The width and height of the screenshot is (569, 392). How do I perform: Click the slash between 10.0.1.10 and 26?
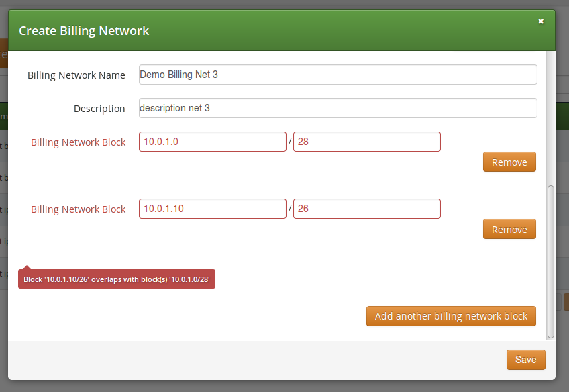pos(290,209)
